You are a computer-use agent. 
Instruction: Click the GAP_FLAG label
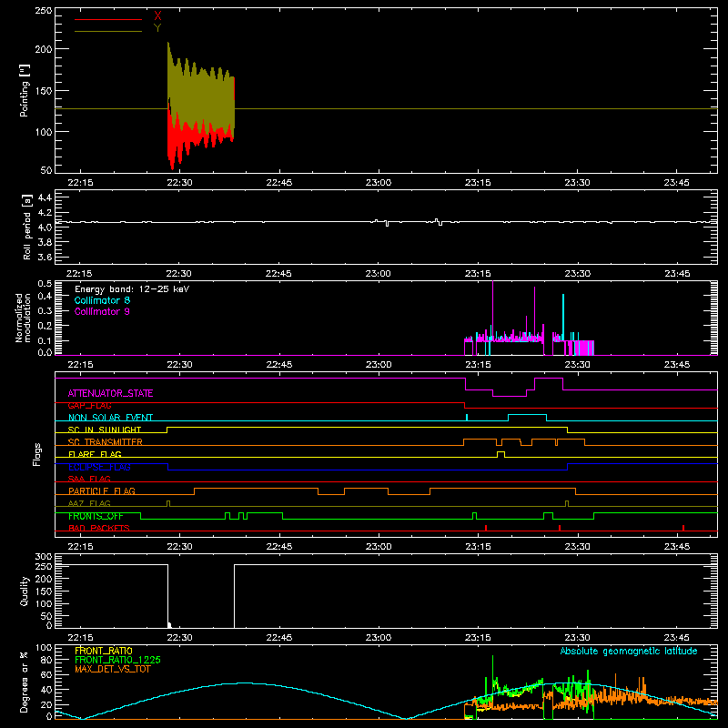[89, 406]
